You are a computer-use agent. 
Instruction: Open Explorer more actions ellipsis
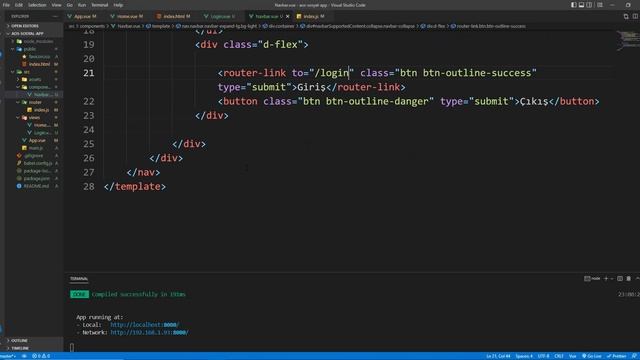(x=55, y=16)
